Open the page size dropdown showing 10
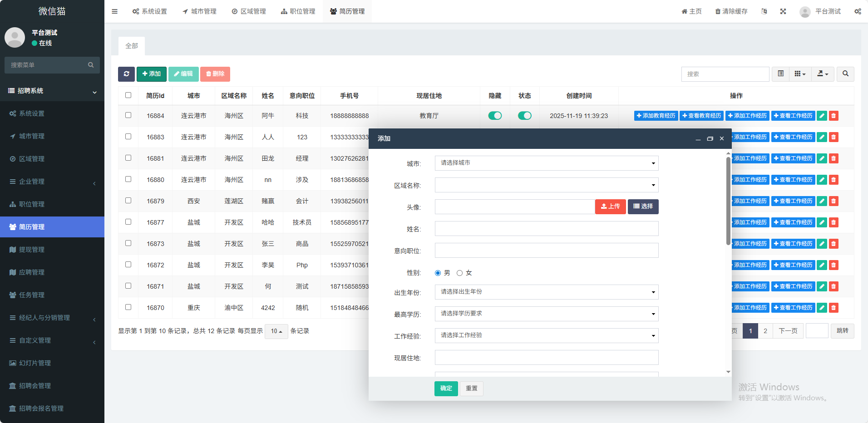This screenshot has width=868, height=423. [276, 331]
